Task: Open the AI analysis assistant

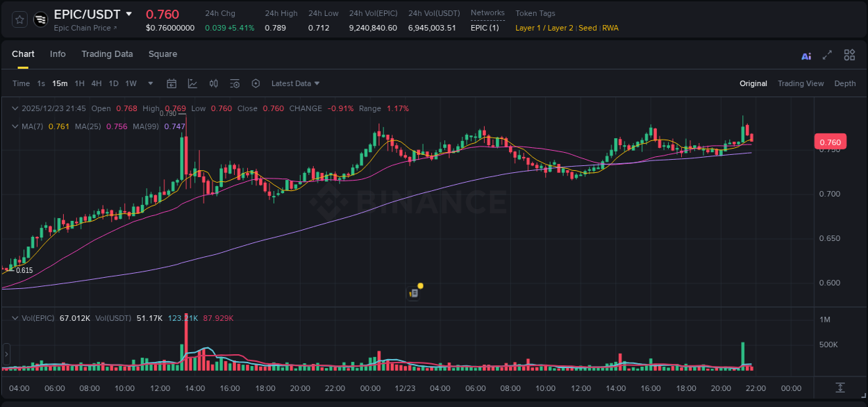Action: (806, 55)
